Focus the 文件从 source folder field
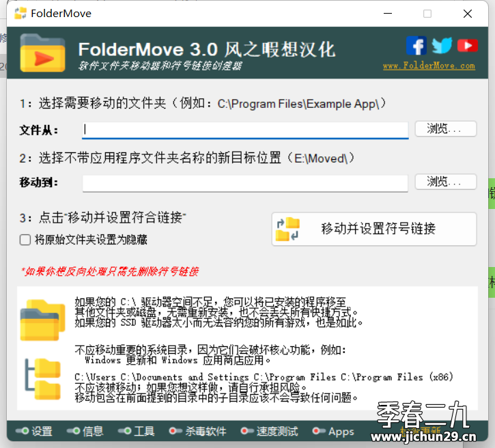This screenshot has height=448, width=495. click(245, 130)
